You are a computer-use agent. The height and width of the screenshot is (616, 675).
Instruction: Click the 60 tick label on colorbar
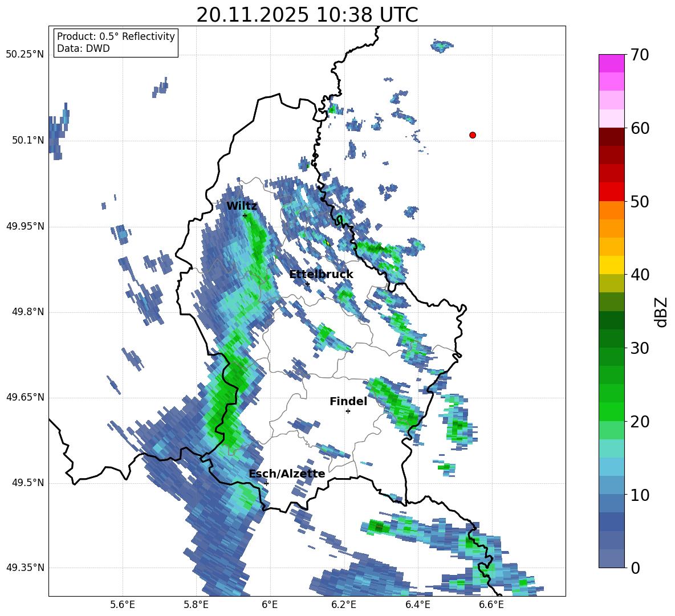coord(639,128)
